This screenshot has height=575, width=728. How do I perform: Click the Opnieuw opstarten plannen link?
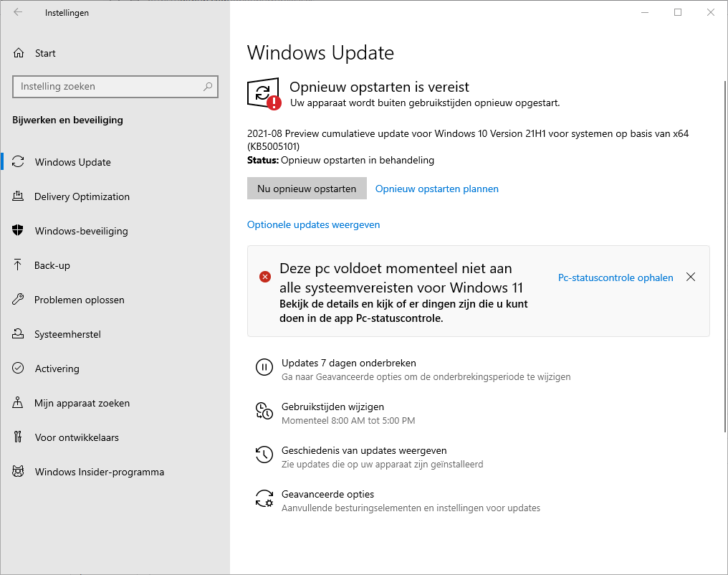(x=436, y=189)
